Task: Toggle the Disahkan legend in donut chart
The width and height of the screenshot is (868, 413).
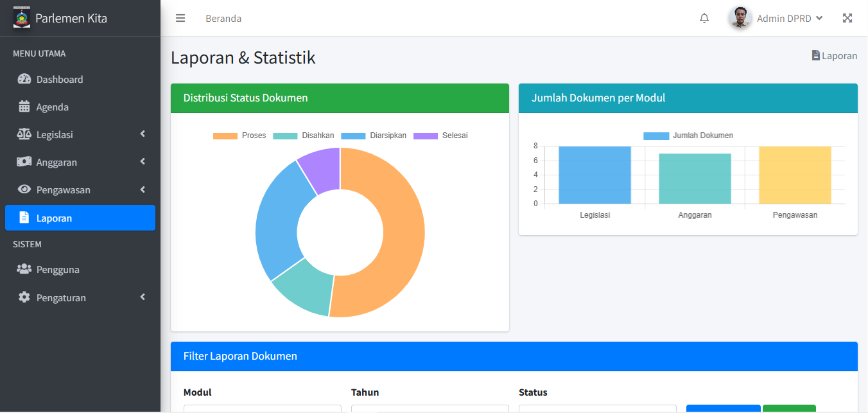Action: (x=303, y=136)
